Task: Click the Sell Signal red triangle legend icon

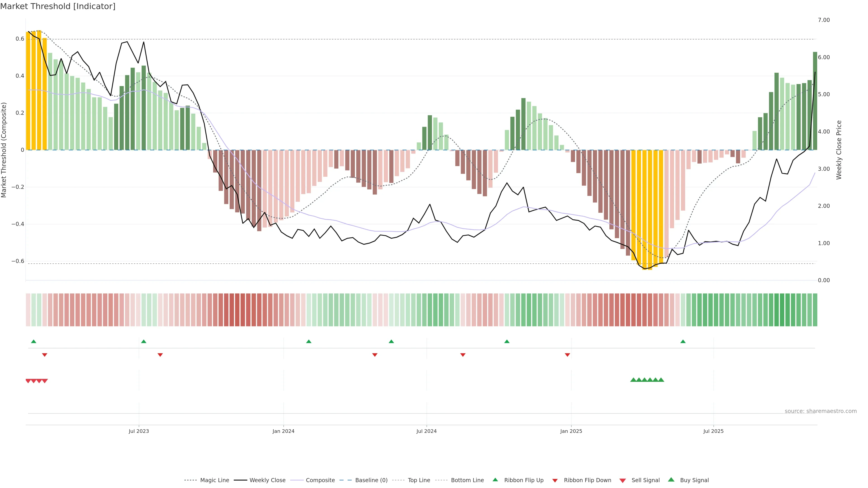Action: [x=622, y=480]
